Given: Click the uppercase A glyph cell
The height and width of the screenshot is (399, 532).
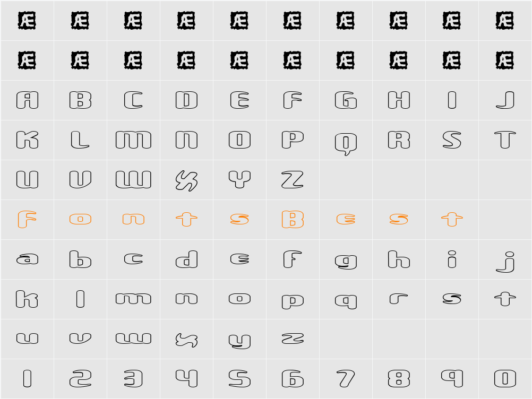Looking at the screenshot, I should (x=27, y=100).
